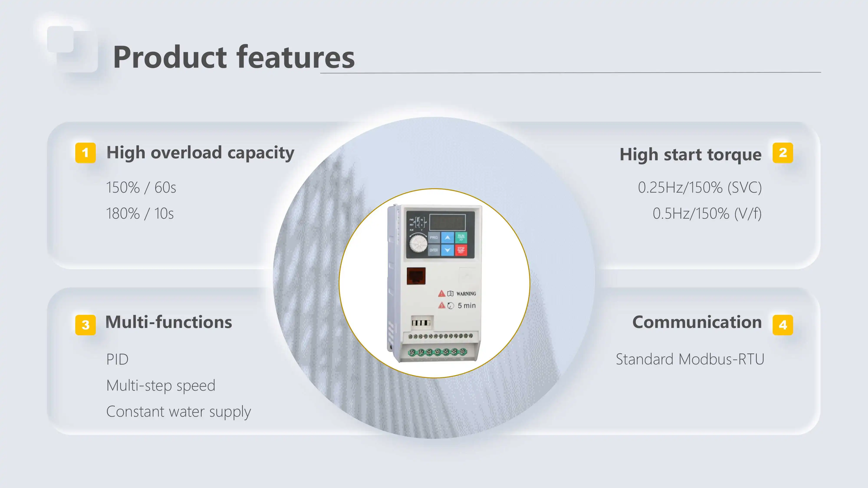Select the "High start torque" heading

coord(690,155)
